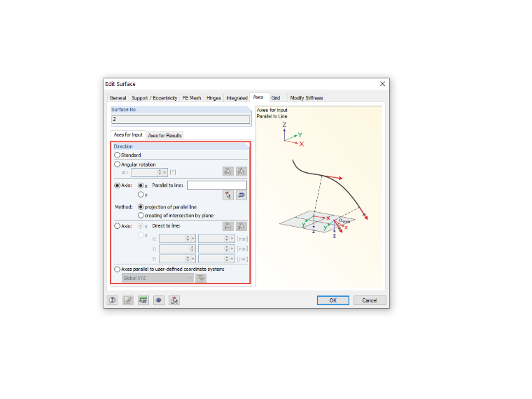Click the edit comment notepad icon
Viewport: 532px width, 399px height.
pyautogui.click(x=128, y=300)
